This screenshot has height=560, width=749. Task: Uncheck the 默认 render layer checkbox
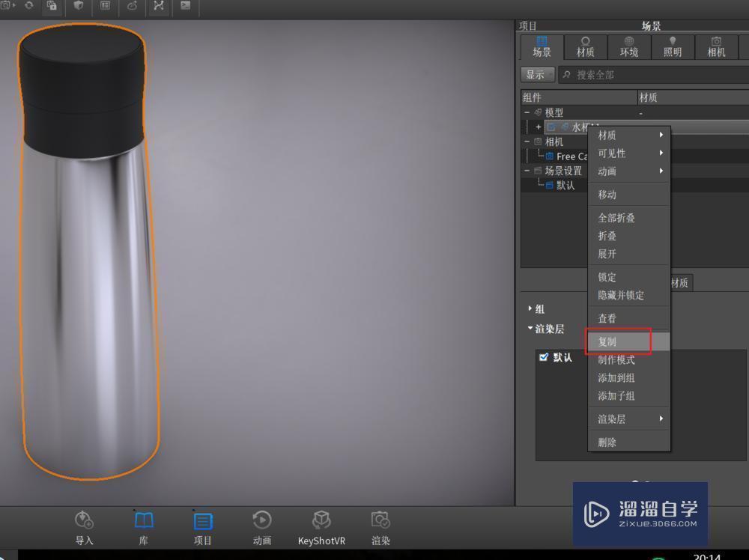543,357
